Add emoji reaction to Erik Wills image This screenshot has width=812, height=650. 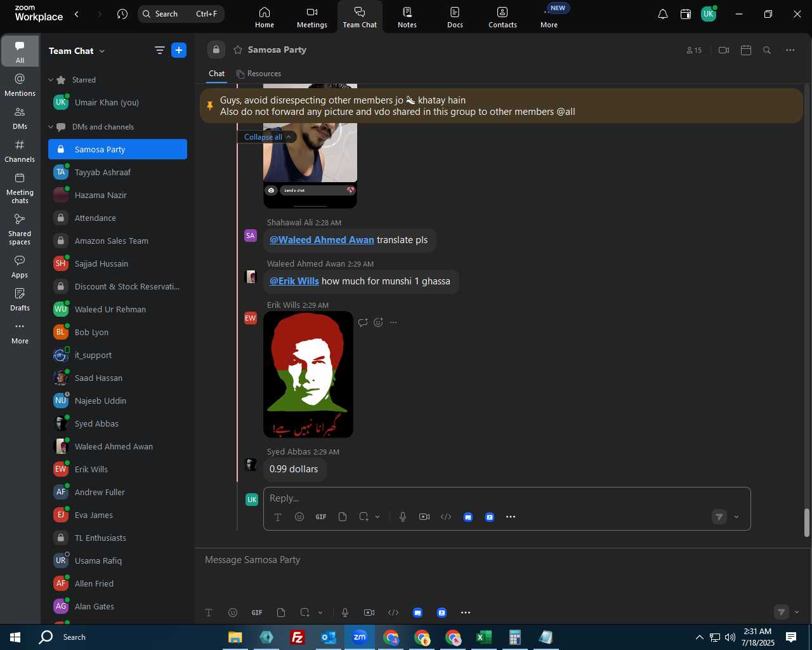pyautogui.click(x=378, y=322)
